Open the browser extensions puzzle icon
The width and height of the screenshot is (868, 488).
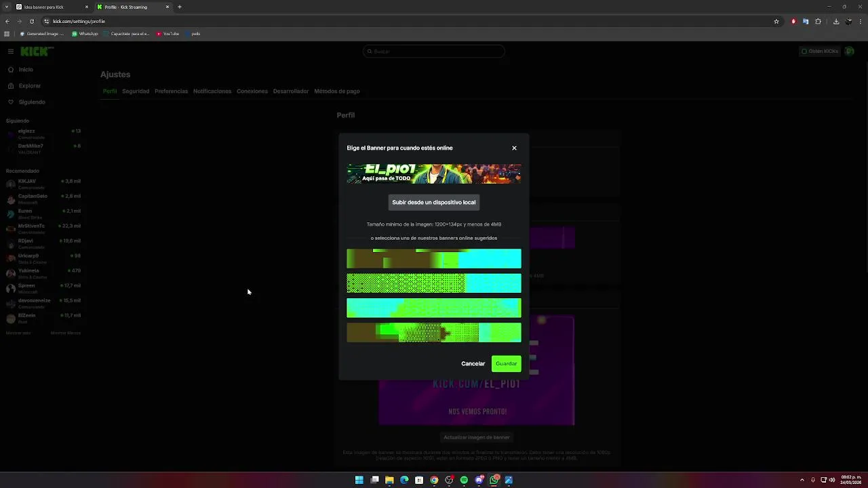818,21
